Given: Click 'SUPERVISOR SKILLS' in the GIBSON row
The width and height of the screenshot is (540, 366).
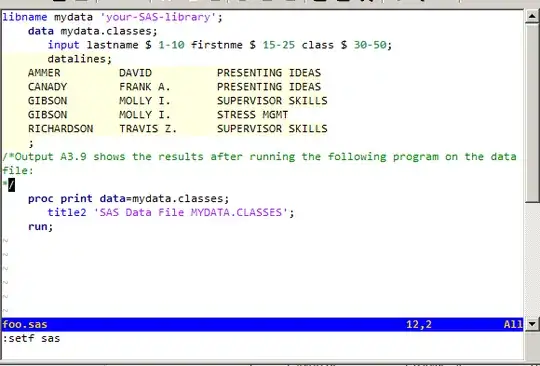Looking at the screenshot, I should 272,101.
